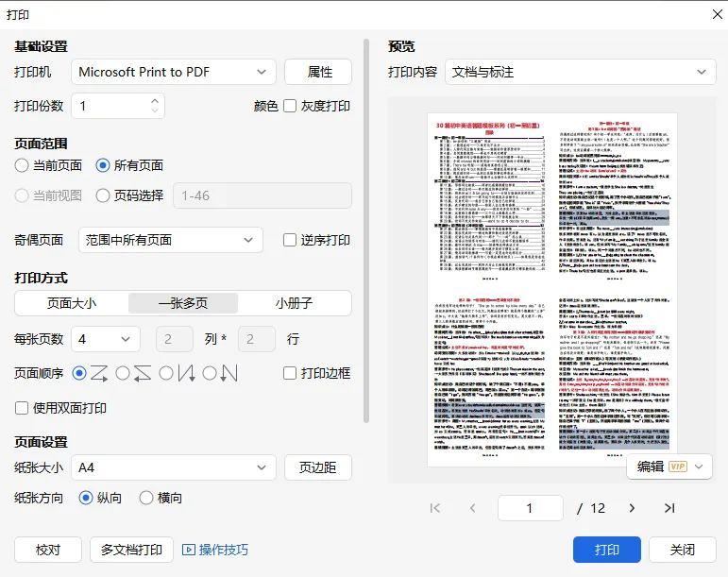
Task: Switch to 小册子 booklet tab
Action: (295, 303)
